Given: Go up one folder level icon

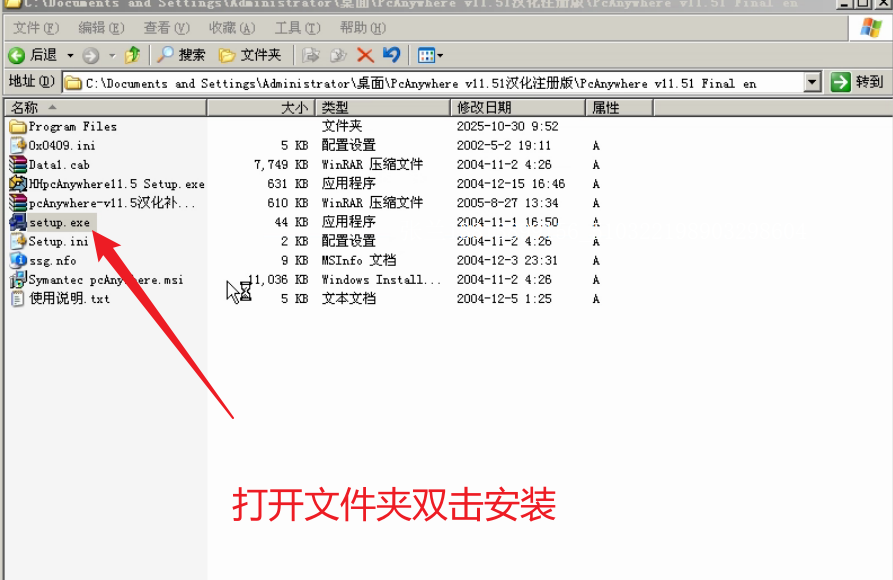Looking at the screenshot, I should tap(133, 55).
